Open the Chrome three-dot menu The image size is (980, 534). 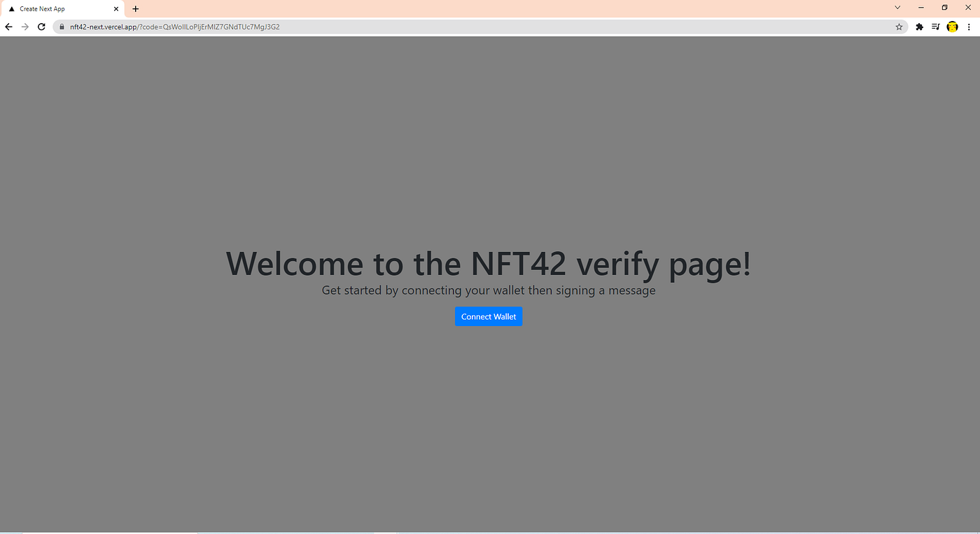[969, 27]
